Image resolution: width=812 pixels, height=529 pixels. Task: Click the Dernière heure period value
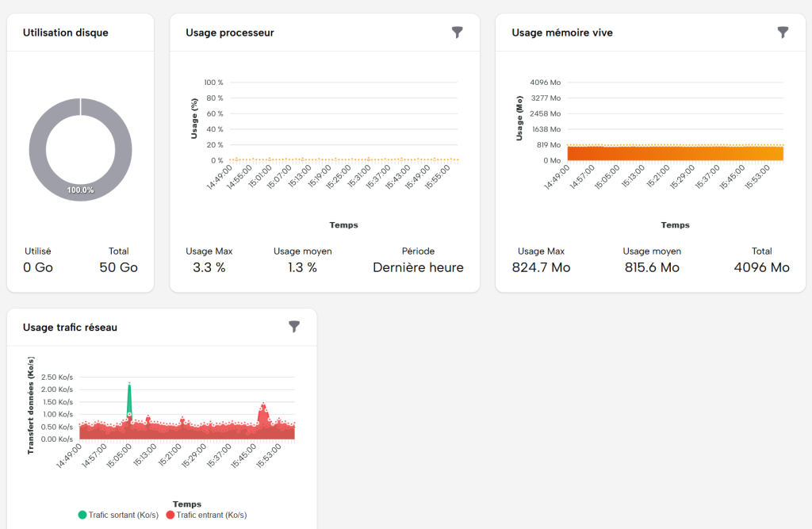tap(418, 267)
